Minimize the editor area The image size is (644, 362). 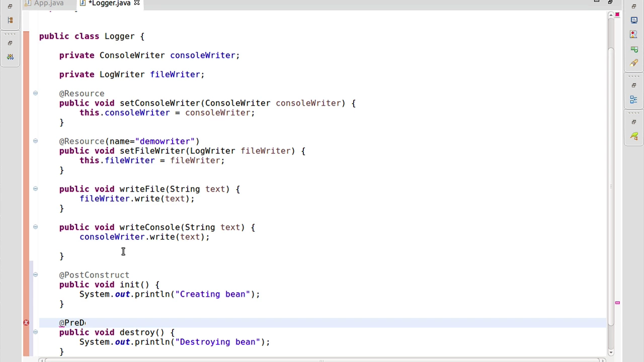click(597, 2)
